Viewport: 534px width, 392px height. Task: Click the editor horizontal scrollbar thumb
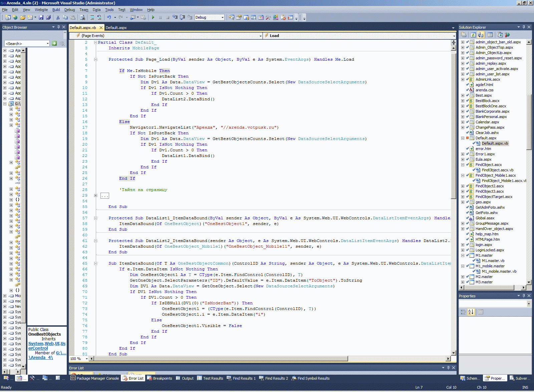click(x=220, y=359)
